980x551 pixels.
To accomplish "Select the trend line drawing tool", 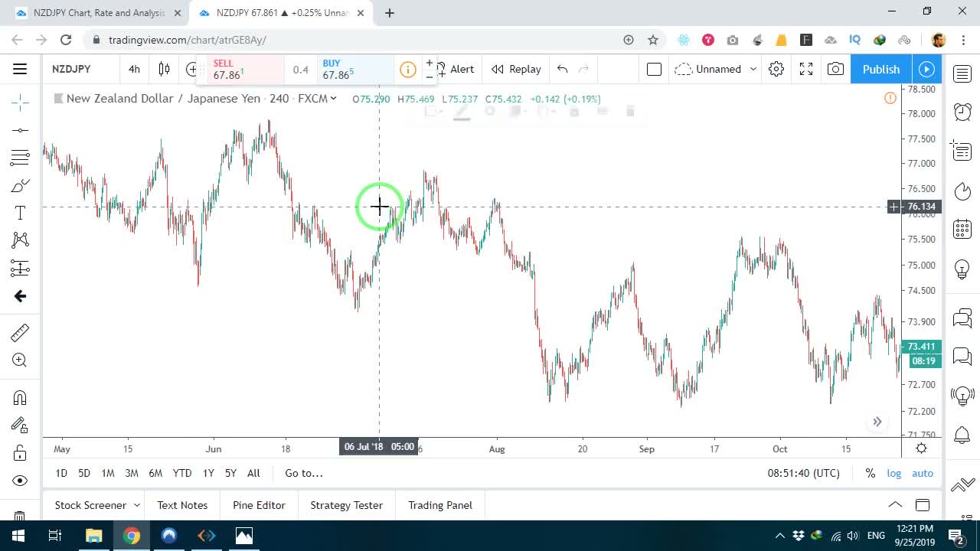I will 20,130.
